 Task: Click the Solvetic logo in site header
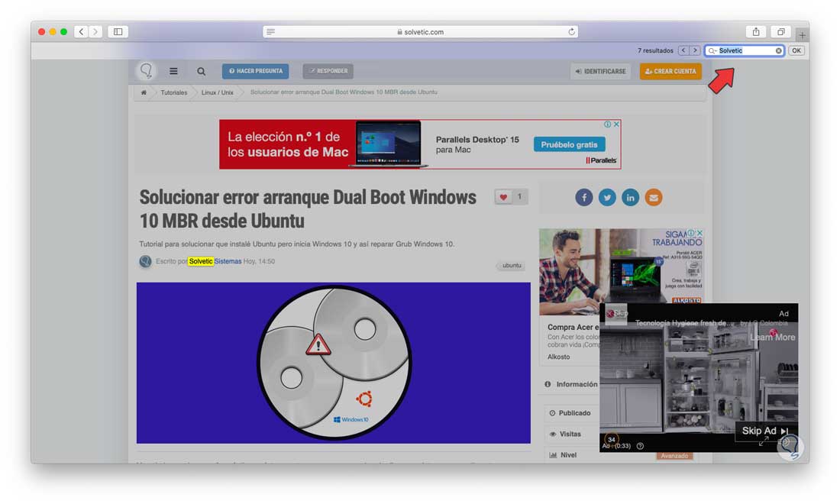(147, 70)
